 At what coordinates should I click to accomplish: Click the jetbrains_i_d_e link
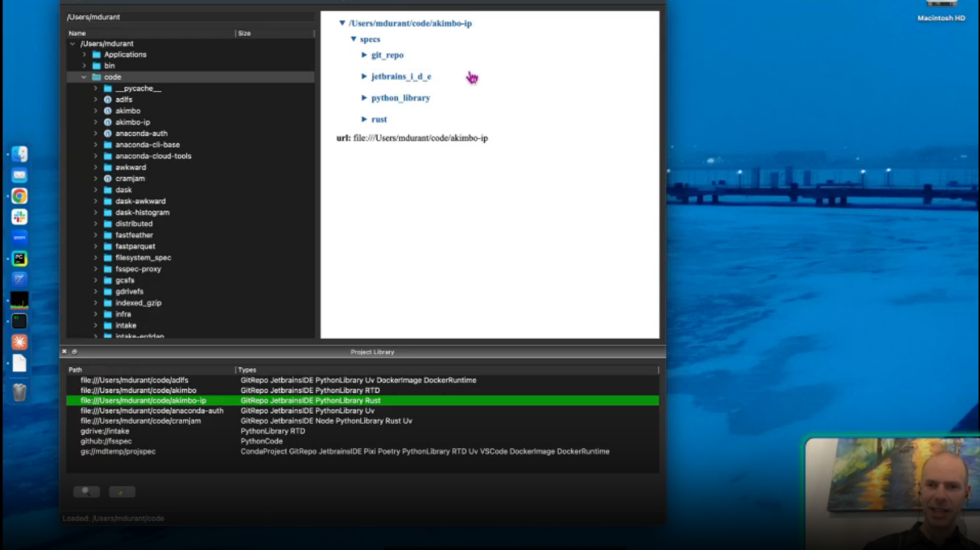[401, 76]
